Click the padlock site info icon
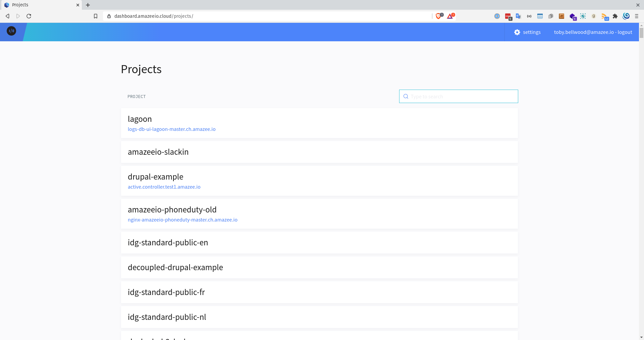This screenshot has width=644, height=340. pyautogui.click(x=109, y=16)
